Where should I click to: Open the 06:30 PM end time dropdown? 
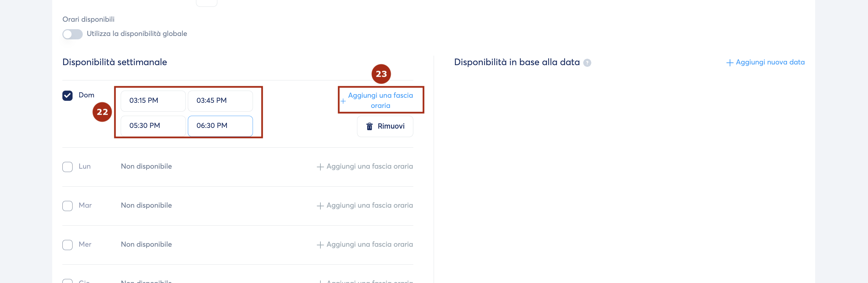(220, 126)
